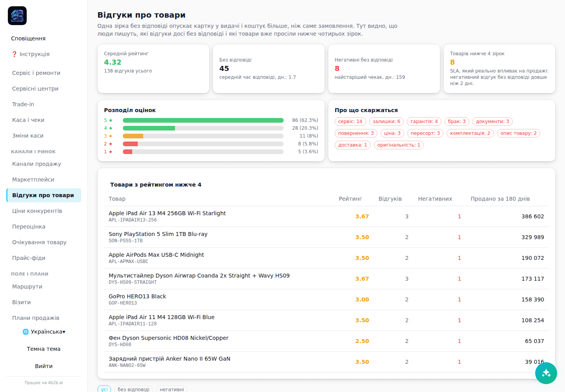Navigate to Прайс-фіди
This screenshot has width=565, height=392.
click(44, 258)
